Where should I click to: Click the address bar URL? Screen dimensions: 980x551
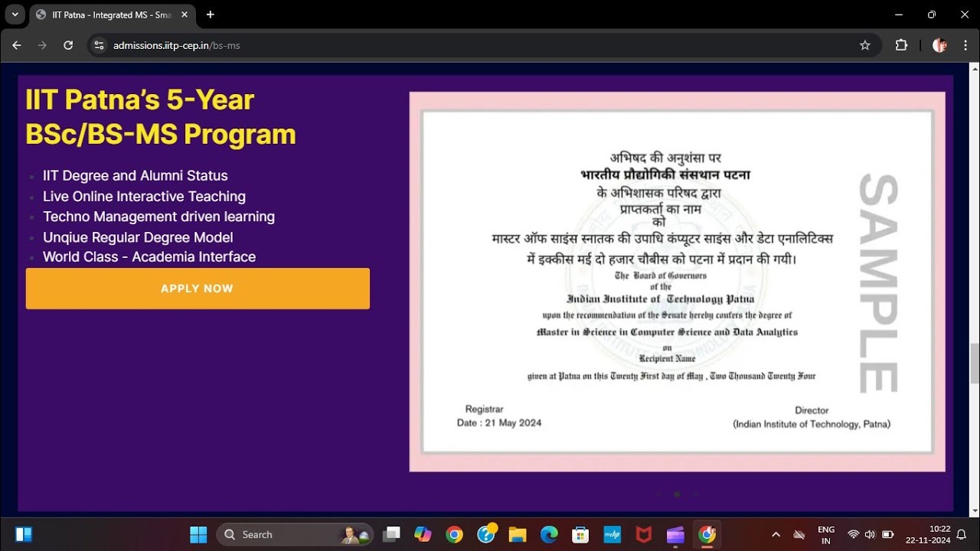tap(177, 45)
